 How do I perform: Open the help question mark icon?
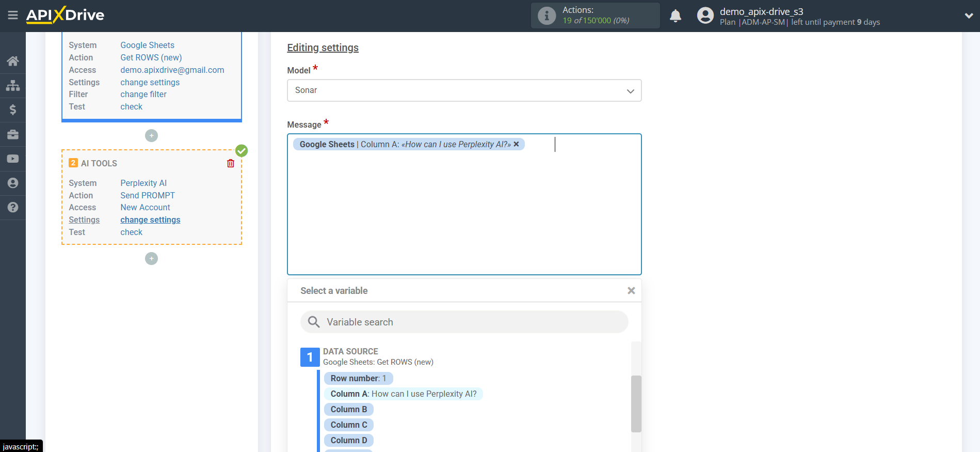(13, 207)
